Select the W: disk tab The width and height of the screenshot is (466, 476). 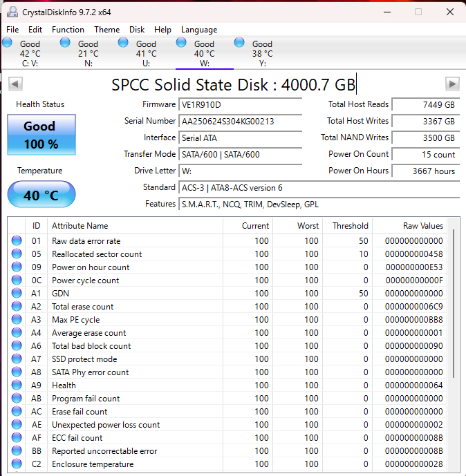(x=204, y=54)
